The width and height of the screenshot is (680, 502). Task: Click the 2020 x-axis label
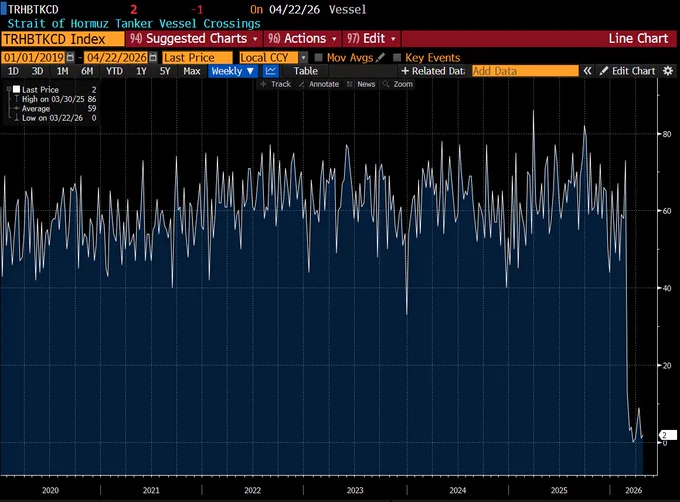50,490
